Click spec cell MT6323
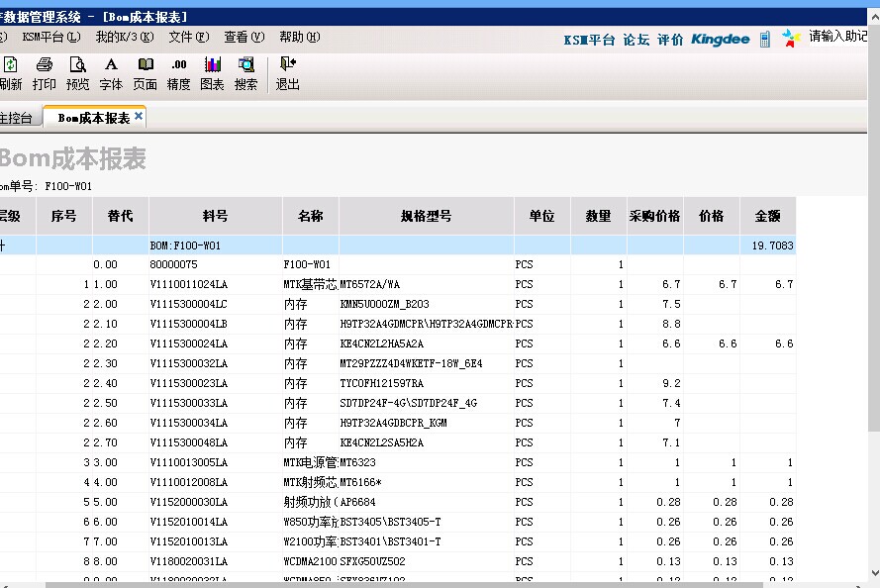Viewport: 880px width, 588px height. (427, 462)
